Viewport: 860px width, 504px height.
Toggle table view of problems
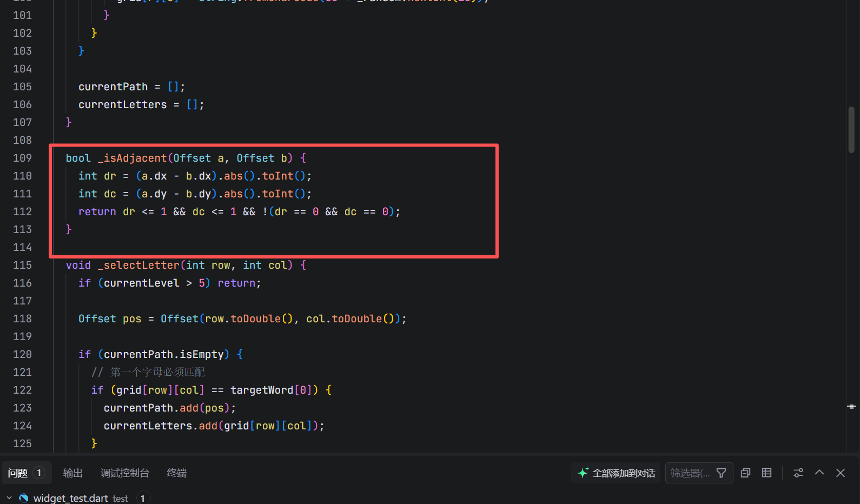pos(766,473)
